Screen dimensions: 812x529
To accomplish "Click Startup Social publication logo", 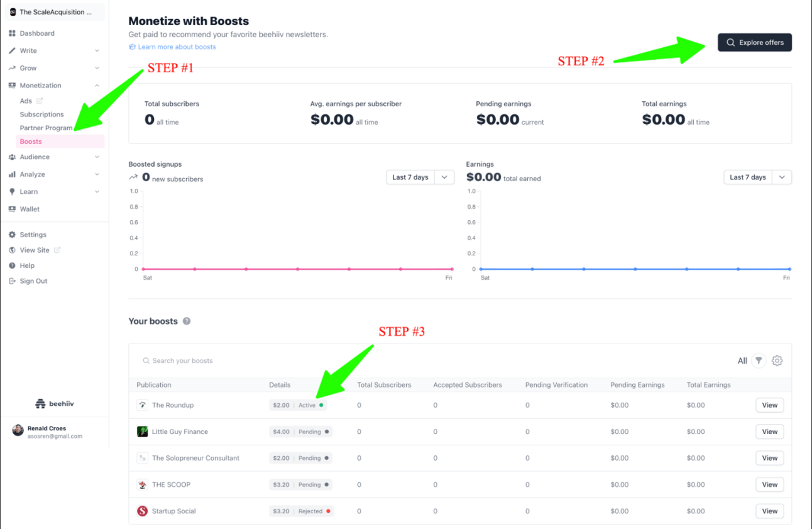I will click(x=142, y=511).
